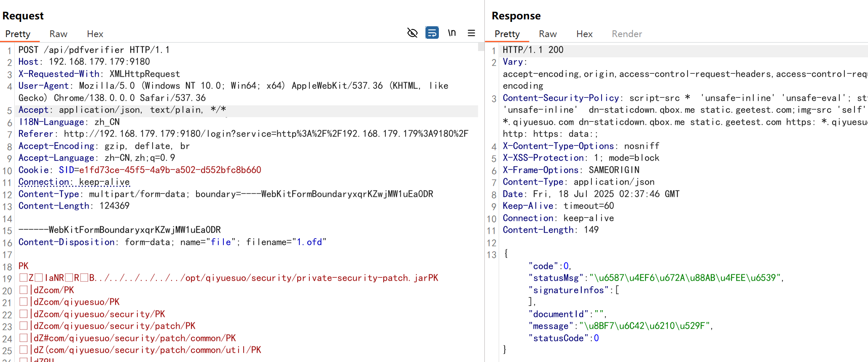The height and width of the screenshot is (362, 868).
Task: Select the Response Pretty tab
Action: tap(507, 34)
